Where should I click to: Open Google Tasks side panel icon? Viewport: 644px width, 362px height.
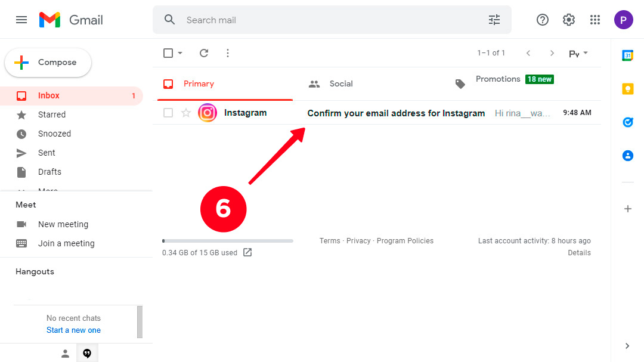(x=627, y=122)
